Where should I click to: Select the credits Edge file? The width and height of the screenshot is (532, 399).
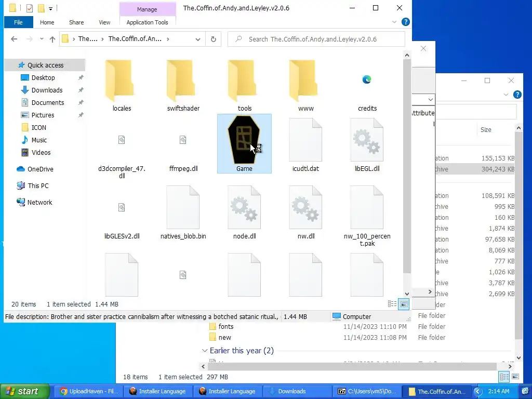(367, 86)
